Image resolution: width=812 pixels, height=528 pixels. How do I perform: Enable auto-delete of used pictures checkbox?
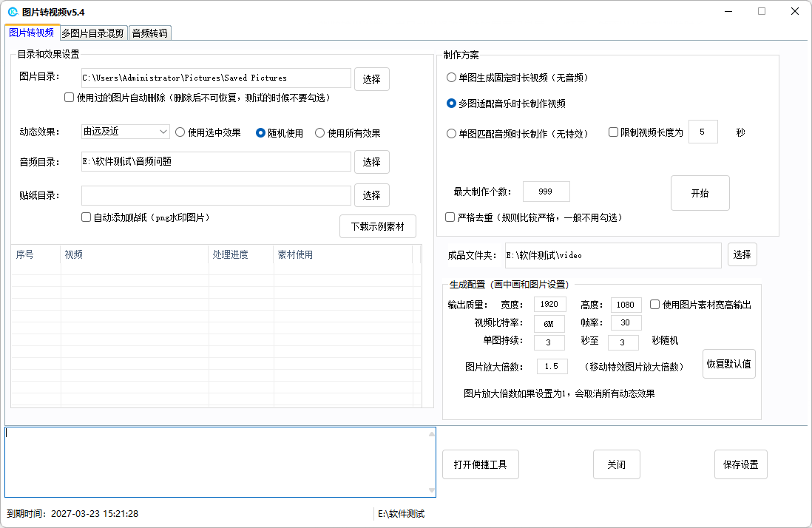70,98
